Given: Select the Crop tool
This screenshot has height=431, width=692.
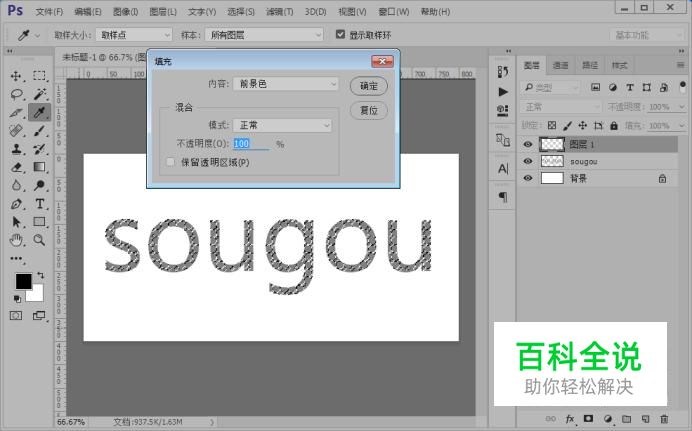Looking at the screenshot, I should 16,112.
